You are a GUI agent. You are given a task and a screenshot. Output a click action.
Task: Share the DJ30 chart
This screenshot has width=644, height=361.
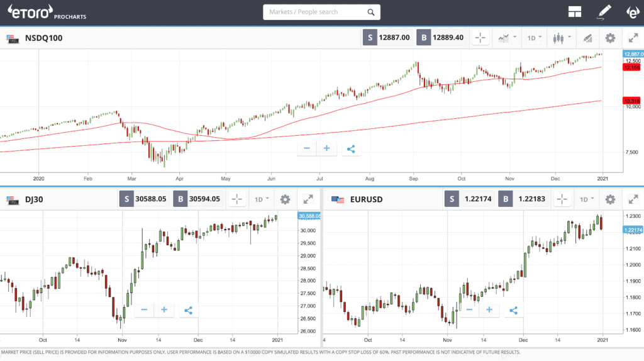tap(189, 310)
